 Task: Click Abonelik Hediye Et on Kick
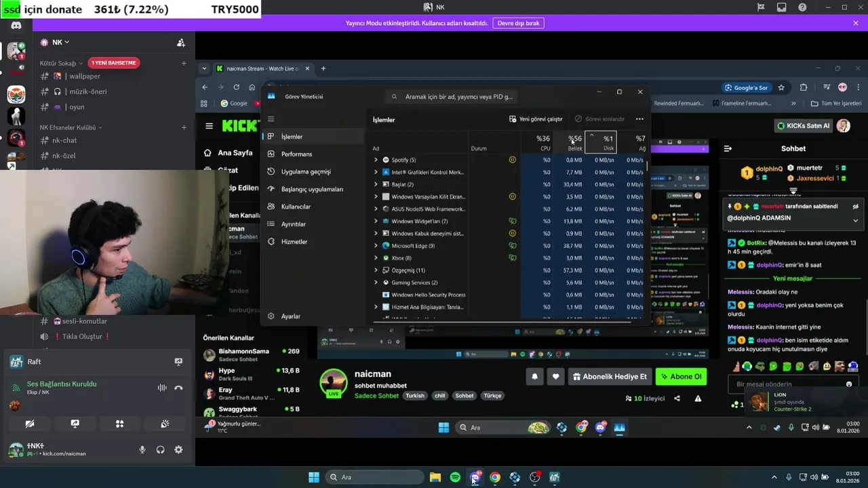click(610, 376)
